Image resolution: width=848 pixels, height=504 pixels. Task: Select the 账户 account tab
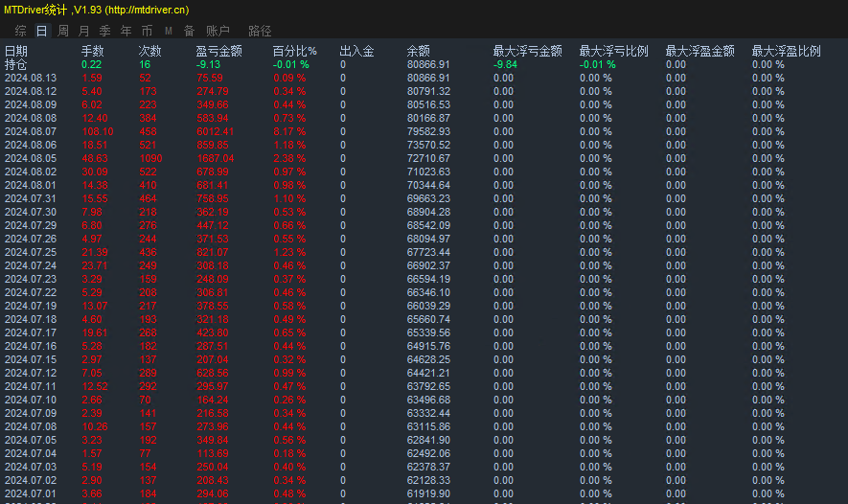[x=218, y=31]
